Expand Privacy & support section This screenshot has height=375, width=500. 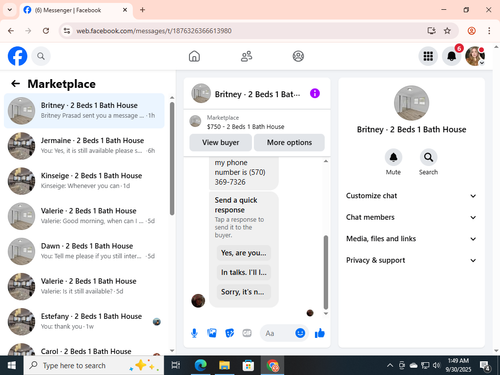[411, 260]
